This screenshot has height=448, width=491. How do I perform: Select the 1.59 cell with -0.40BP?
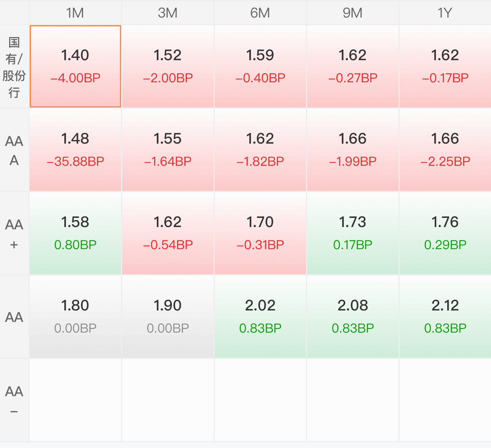click(260, 66)
